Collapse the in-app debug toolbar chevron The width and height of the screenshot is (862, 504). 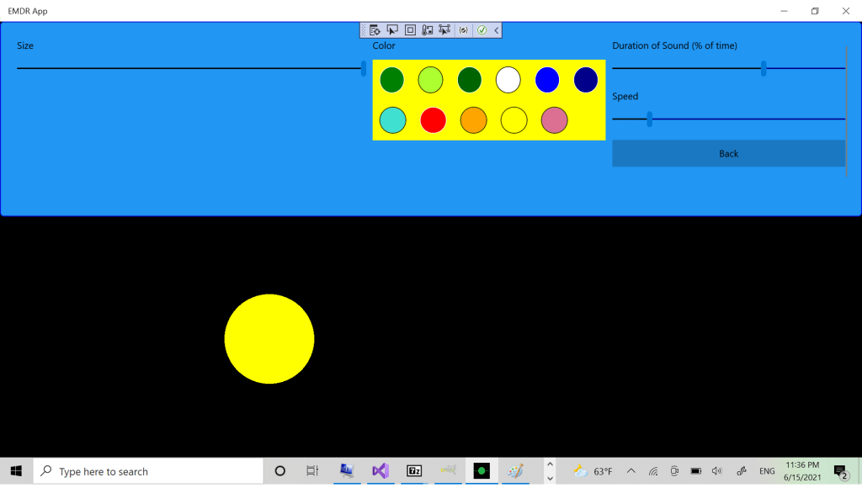pos(497,30)
